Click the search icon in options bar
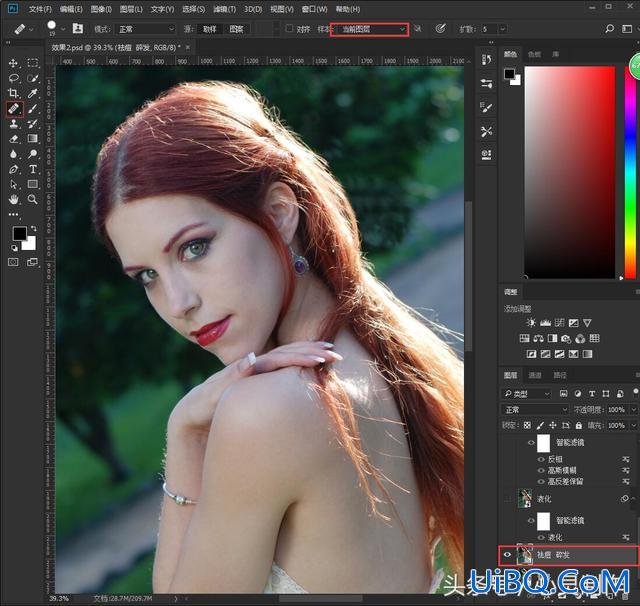Viewport: 640px width, 606px height. [x=609, y=29]
